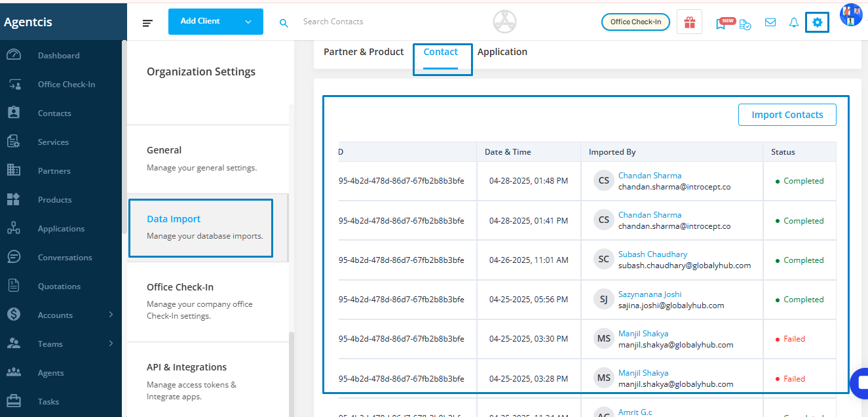Click the Office Check-In header button

635,22
